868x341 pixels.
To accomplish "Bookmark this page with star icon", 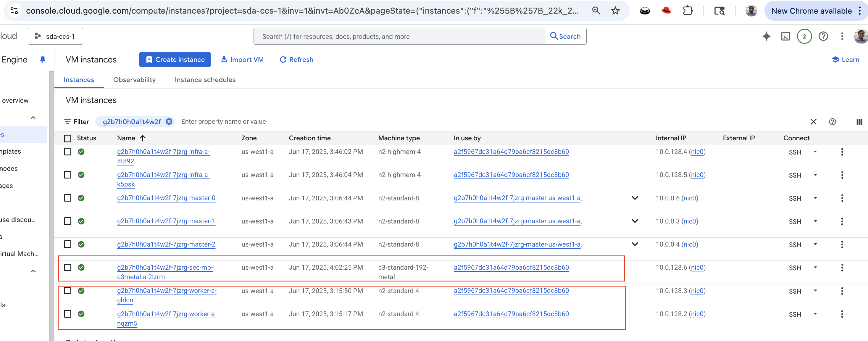I will [x=615, y=11].
